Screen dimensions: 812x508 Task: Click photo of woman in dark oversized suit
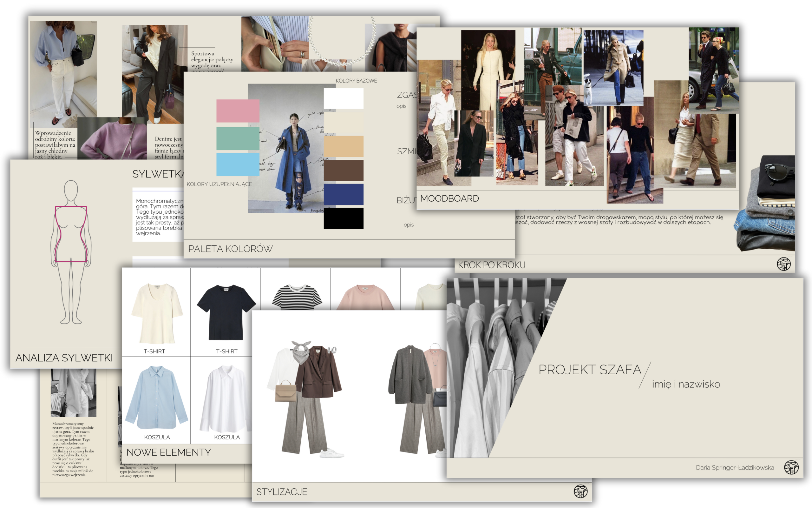point(154,75)
